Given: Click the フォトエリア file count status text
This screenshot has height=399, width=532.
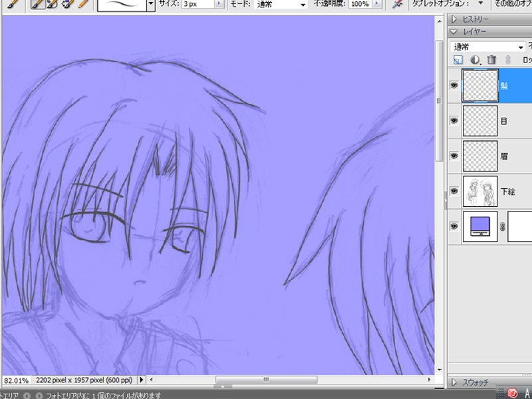Looking at the screenshot, I should click(103, 396).
